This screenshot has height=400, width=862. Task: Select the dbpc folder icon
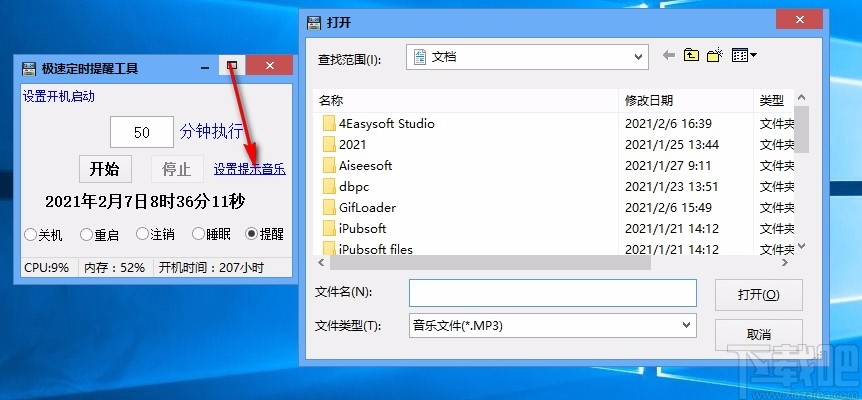click(329, 186)
